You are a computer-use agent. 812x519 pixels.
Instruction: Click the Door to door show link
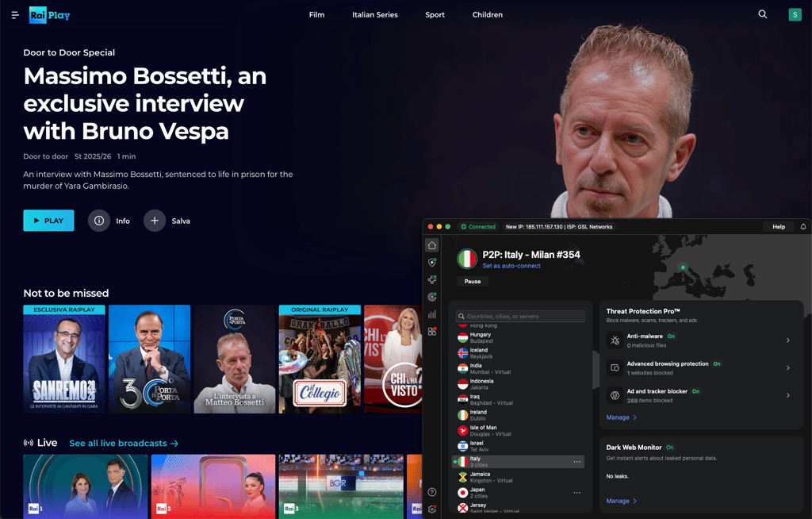tap(45, 156)
